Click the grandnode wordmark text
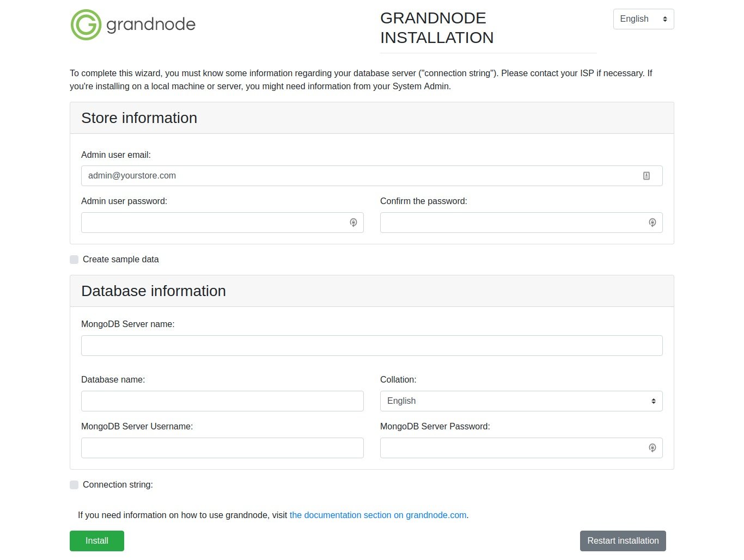 151,24
